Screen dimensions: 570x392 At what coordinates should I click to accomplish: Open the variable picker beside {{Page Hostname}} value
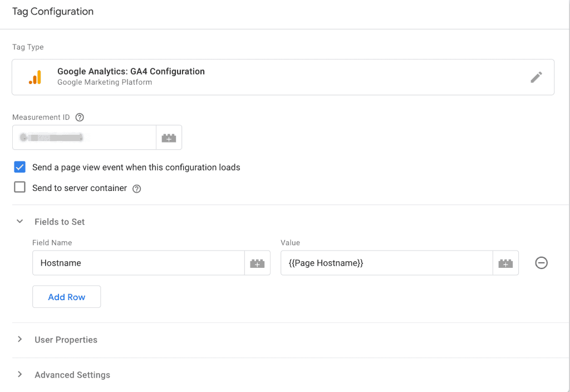505,263
